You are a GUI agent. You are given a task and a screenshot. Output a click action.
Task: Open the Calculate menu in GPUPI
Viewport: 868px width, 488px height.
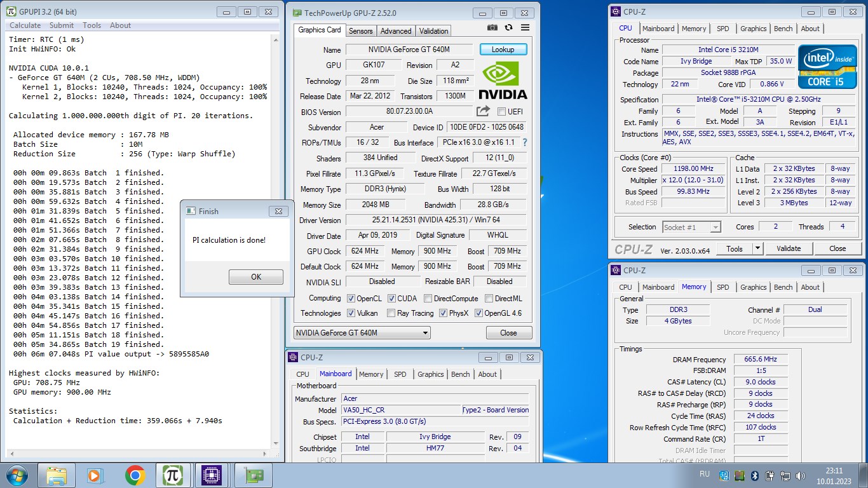[25, 25]
